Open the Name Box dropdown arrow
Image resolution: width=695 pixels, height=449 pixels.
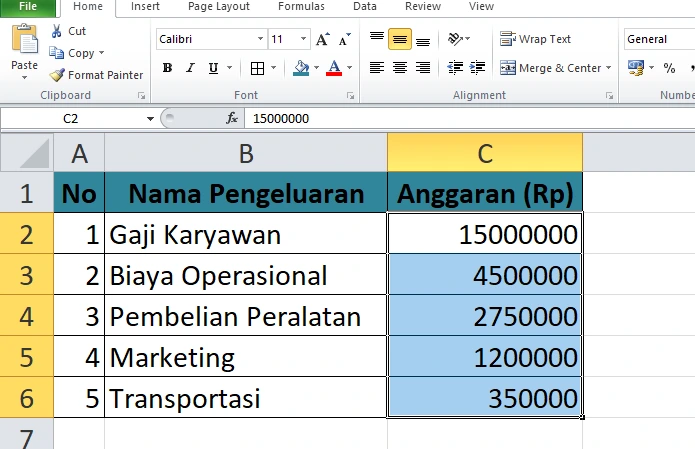(150, 118)
